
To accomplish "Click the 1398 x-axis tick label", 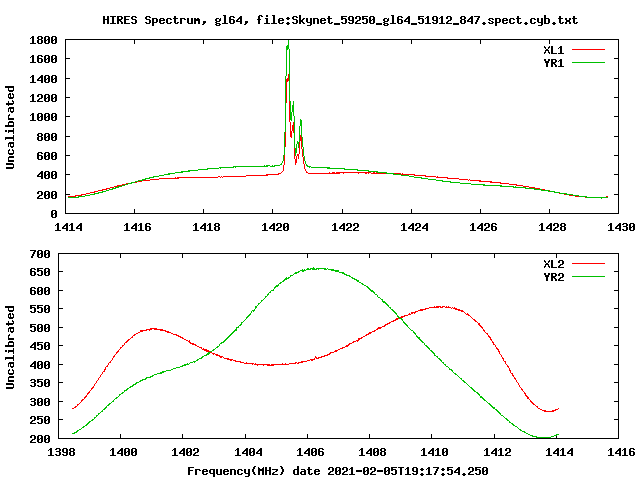I will [62, 452].
